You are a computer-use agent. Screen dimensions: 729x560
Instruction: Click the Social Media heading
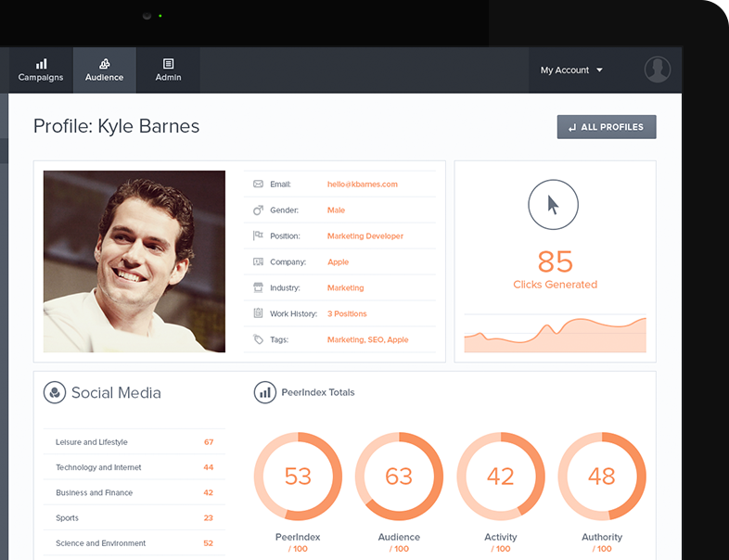tap(116, 393)
